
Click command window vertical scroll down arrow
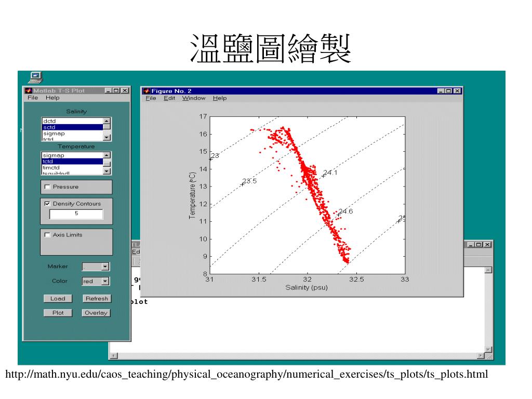coord(488,350)
